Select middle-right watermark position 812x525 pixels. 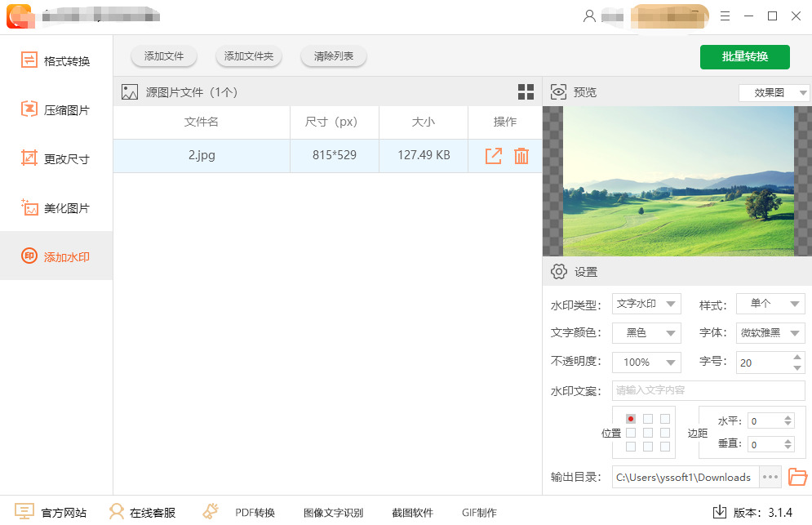tap(665, 433)
